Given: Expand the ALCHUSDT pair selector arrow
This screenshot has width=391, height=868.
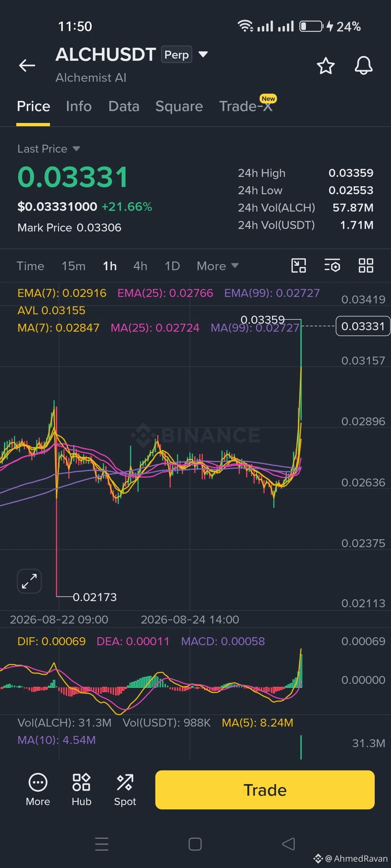Looking at the screenshot, I should coord(203,55).
